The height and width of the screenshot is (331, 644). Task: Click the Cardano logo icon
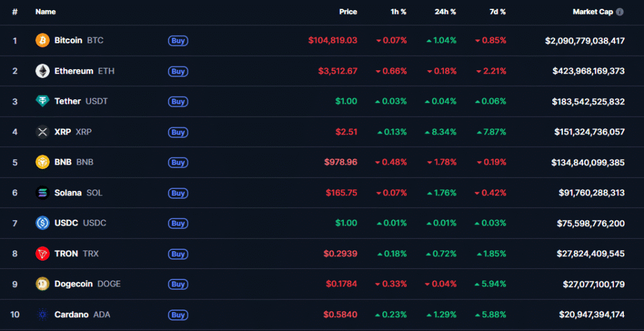click(x=43, y=315)
